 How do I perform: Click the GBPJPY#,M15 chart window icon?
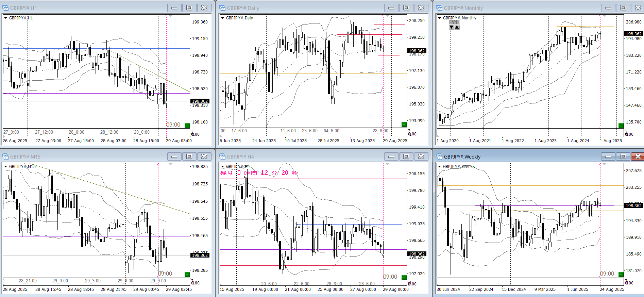(5, 156)
